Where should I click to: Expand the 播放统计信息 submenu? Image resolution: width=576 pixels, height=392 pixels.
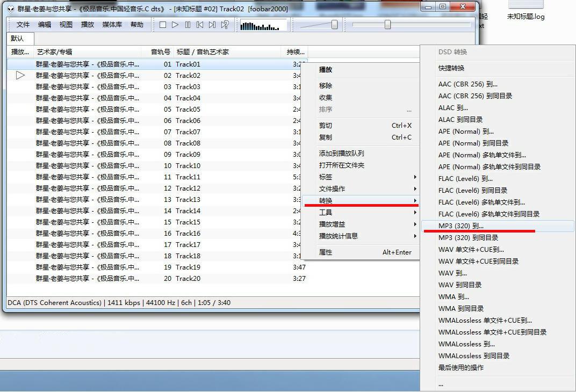point(362,236)
